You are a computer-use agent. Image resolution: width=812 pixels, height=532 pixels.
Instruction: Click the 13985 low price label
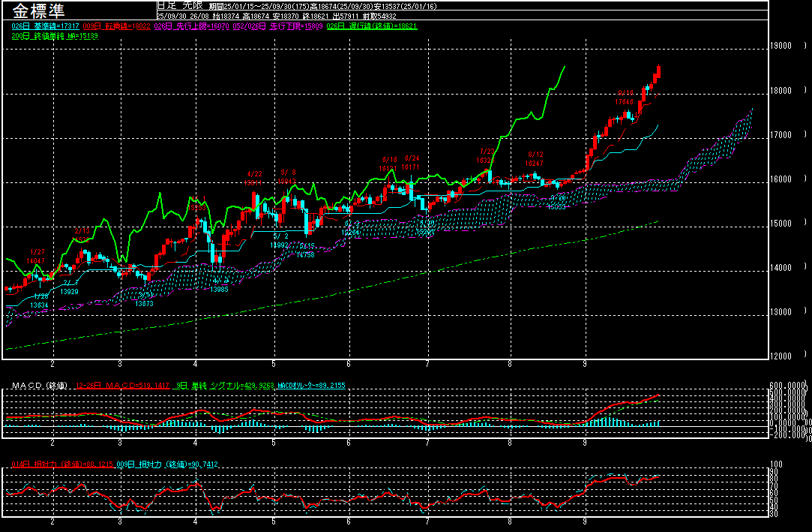point(219,290)
